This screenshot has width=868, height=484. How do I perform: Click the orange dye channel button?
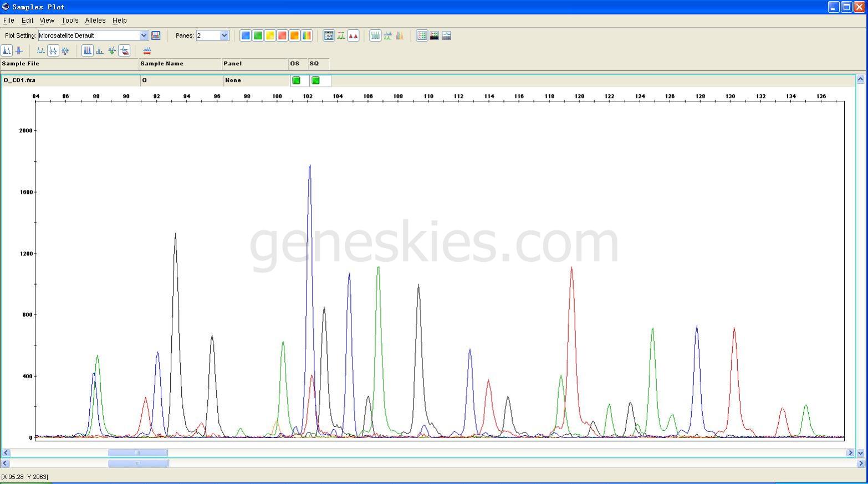(x=294, y=35)
